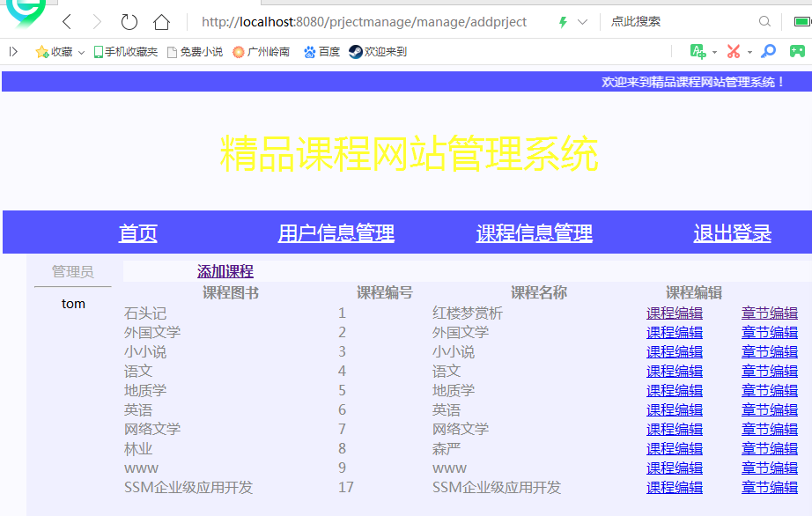The image size is (812, 516).
Task: Click the 添加课程 link
Action: click(224, 270)
